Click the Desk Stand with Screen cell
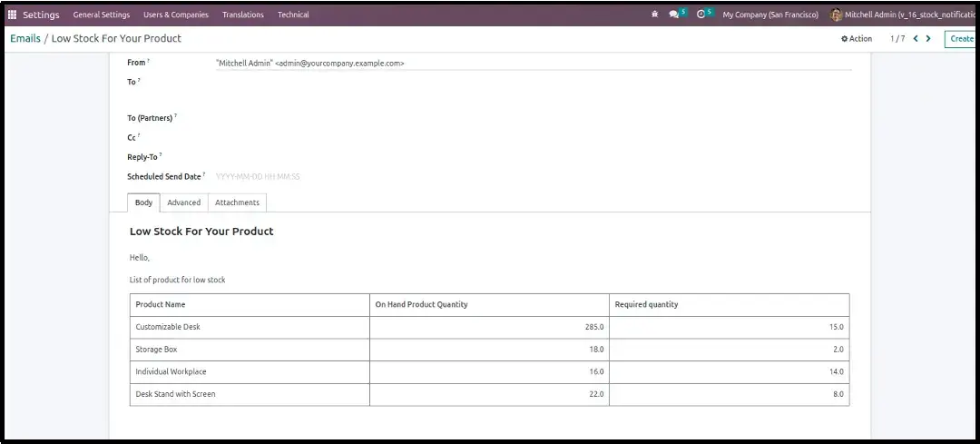The width and height of the screenshot is (980, 444). tap(250, 395)
